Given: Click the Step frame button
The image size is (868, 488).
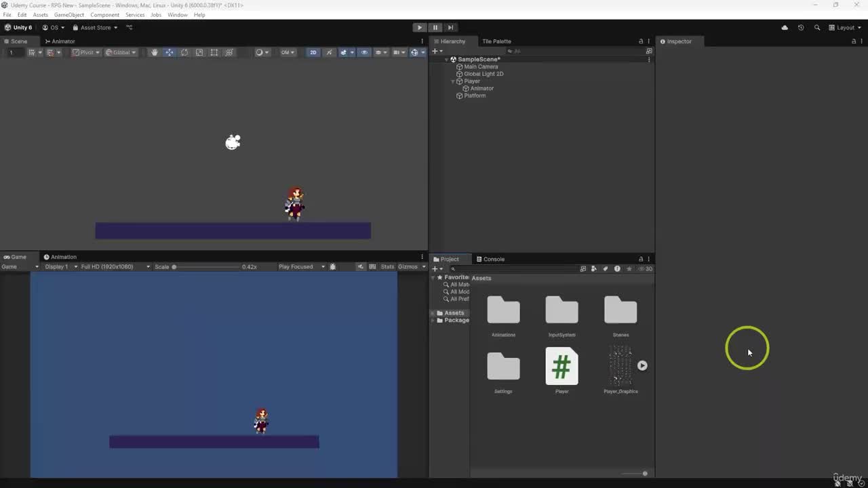Looking at the screenshot, I should (x=450, y=28).
